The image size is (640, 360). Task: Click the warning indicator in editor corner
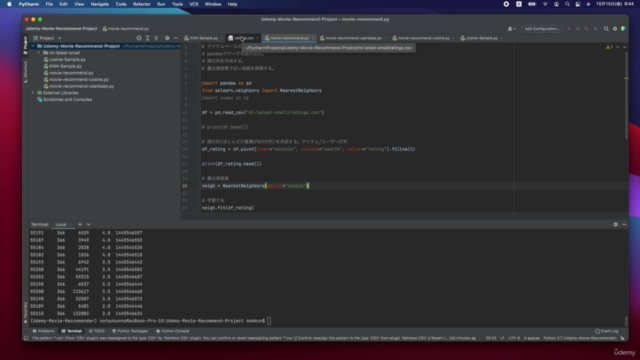point(609,47)
